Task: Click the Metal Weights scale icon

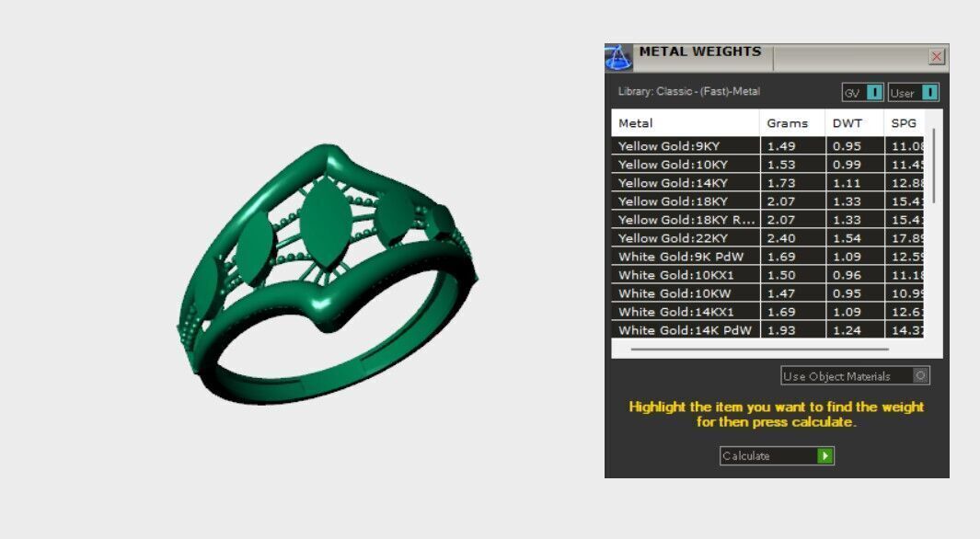Action: pyautogui.click(x=618, y=57)
